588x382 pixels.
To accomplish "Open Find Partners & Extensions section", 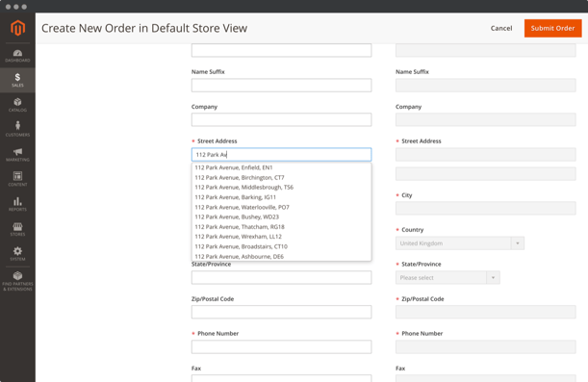I will (x=17, y=281).
